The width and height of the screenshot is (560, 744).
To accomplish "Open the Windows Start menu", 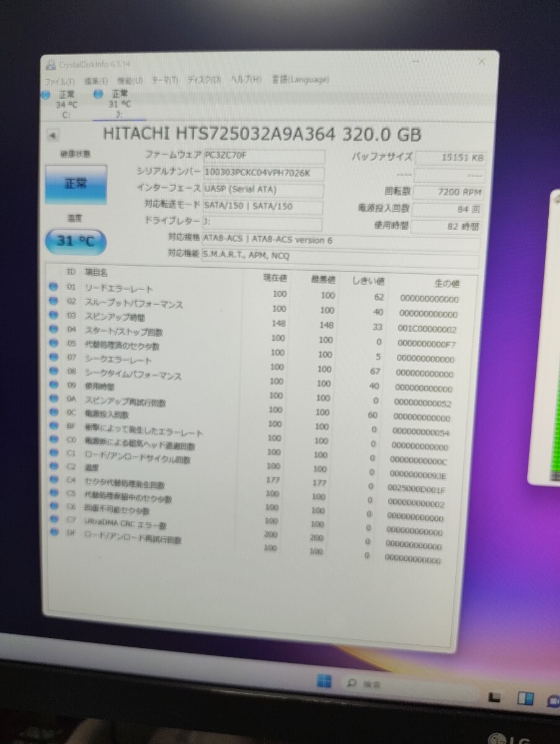I will coord(324,682).
